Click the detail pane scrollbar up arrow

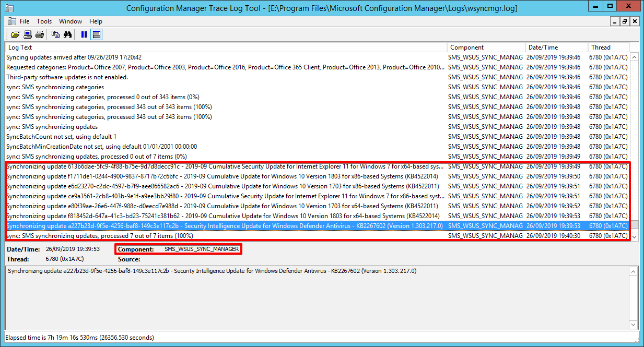634,271
